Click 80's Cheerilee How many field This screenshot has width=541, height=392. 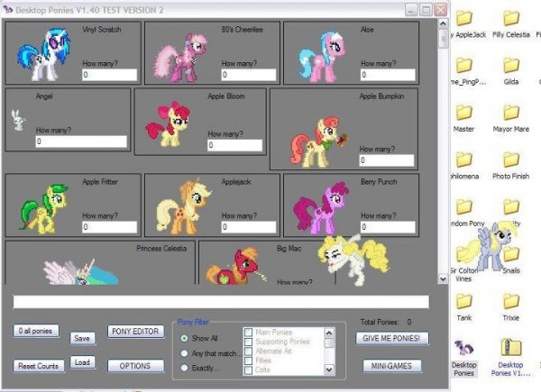coord(249,75)
